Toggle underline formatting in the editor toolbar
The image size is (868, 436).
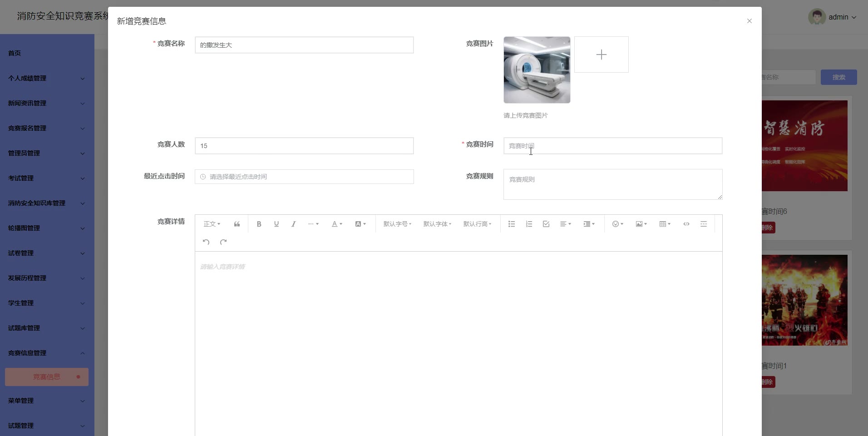tap(276, 224)
